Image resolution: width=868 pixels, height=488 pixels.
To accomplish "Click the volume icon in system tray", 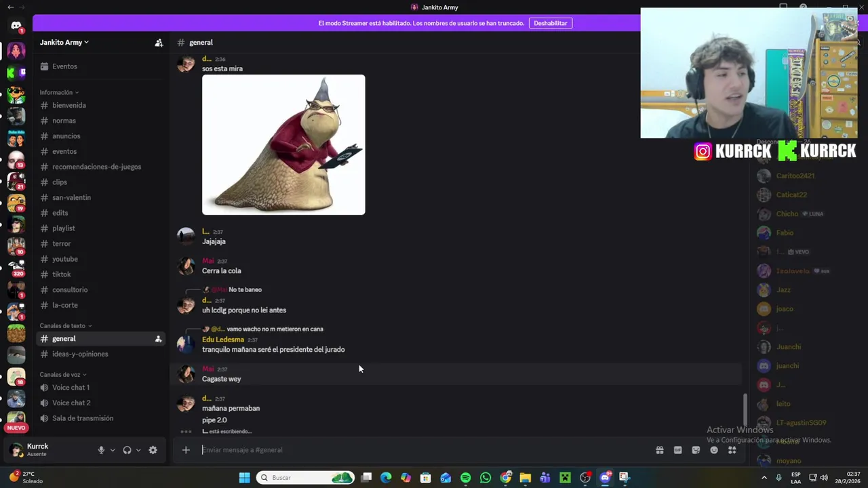I will point(824,478).
